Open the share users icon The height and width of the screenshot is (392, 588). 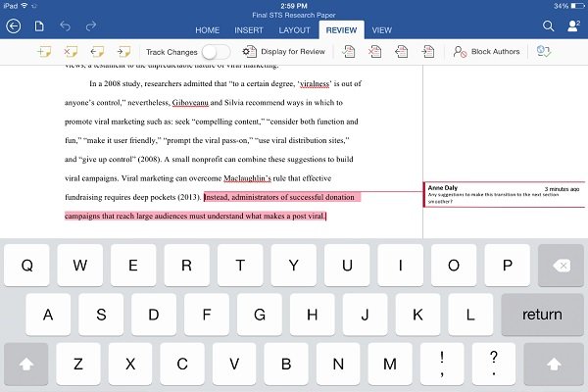click(572, 26)
